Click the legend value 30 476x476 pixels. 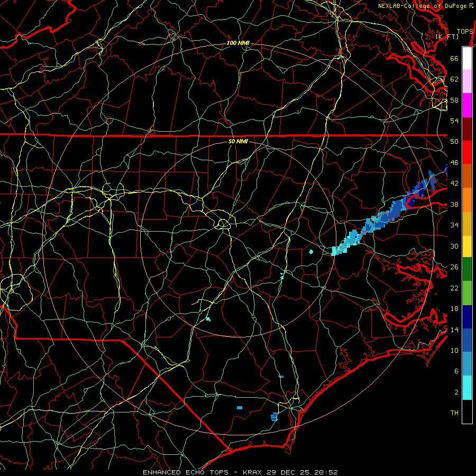[454, 246]
